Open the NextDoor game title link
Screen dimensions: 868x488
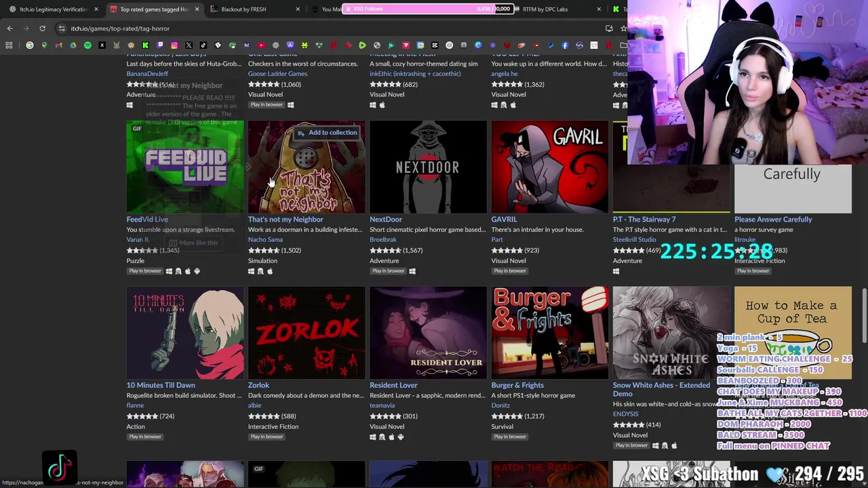(x=386, y=220)
